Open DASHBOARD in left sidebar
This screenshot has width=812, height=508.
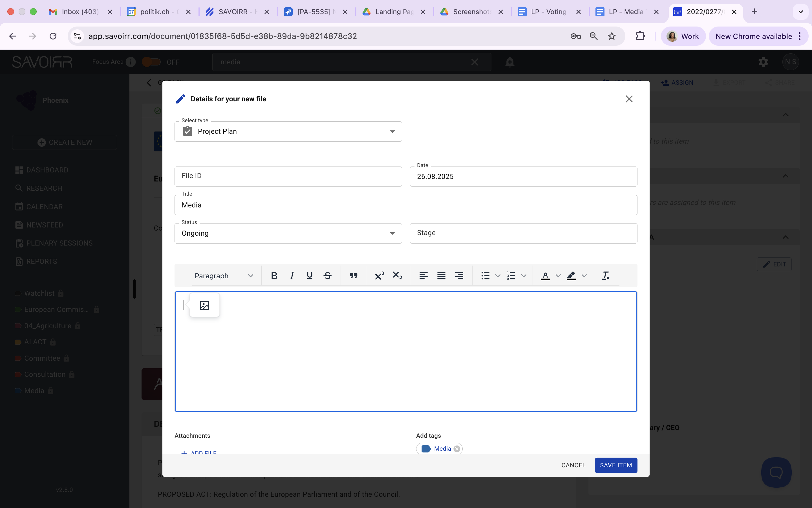[x=42, y=170]
